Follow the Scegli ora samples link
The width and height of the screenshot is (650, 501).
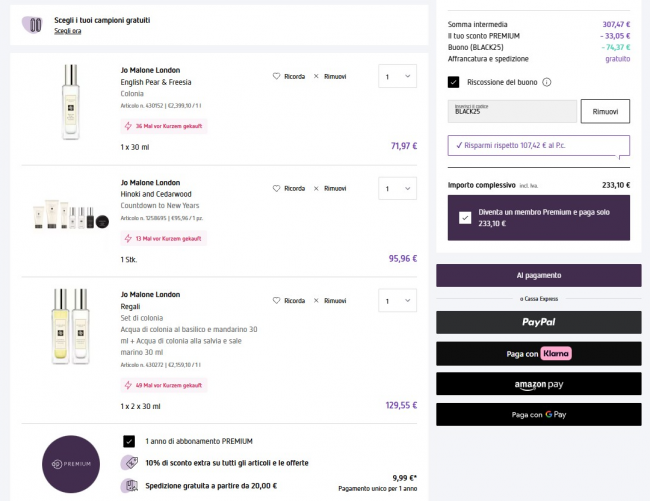point(68,31)
